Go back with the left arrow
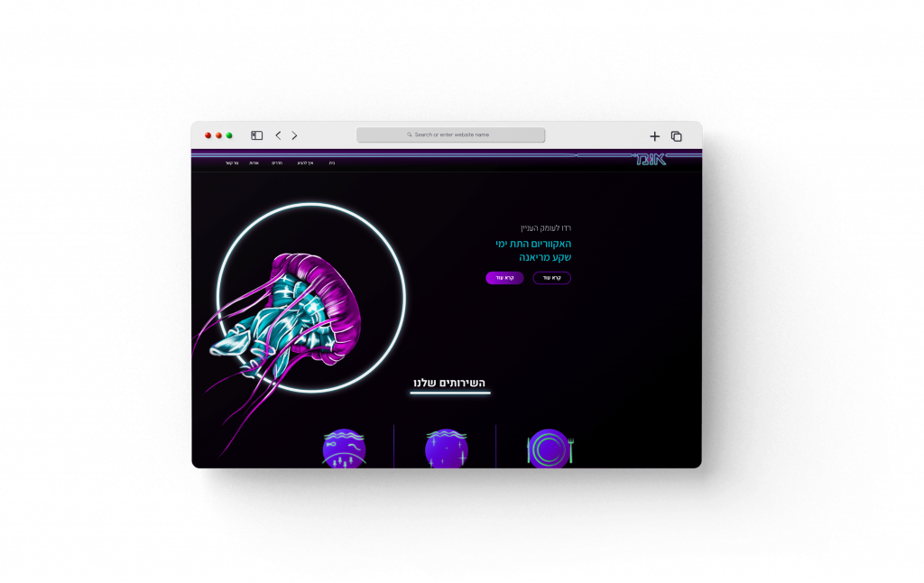 coord(278,135)
